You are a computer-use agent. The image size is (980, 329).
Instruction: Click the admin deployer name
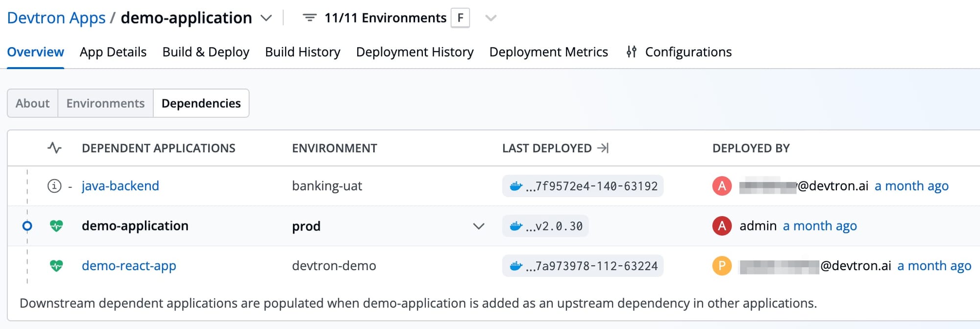pyautogui.click(x=758, y=226)
